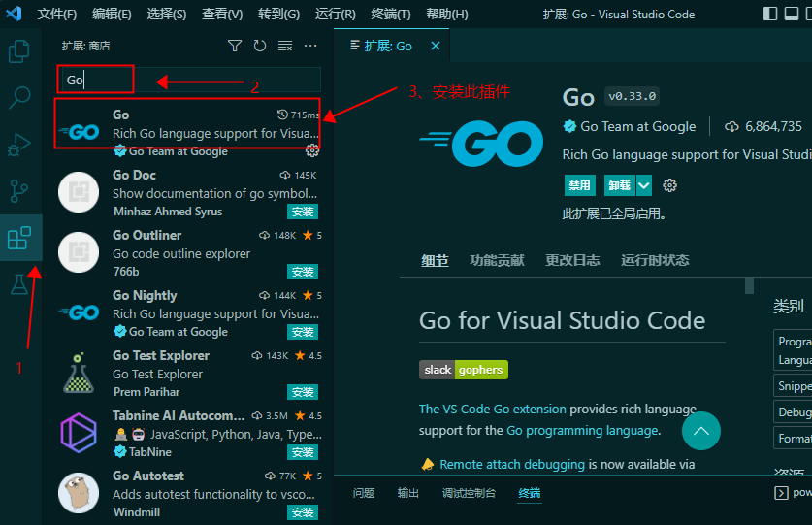Image resolution: width=812 pixels, height=525 pixels.
Task: Open the extensions panel more actions menu
Action: (310, 47)
